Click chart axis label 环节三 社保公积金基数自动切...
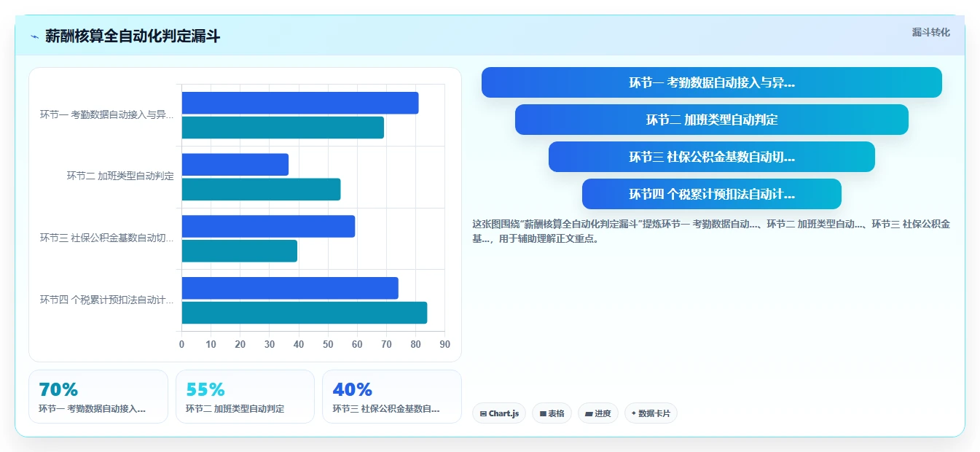 click(107, 238)
